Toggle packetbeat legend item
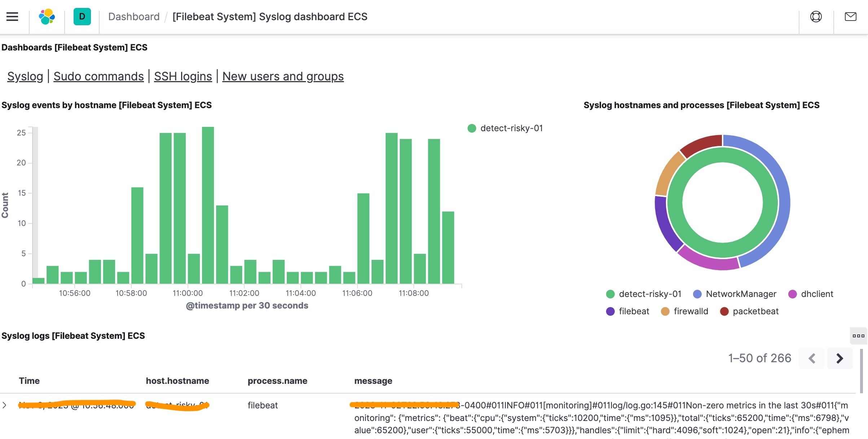The image size is (868, 439). pyautogui.click(x=750, y=311)
